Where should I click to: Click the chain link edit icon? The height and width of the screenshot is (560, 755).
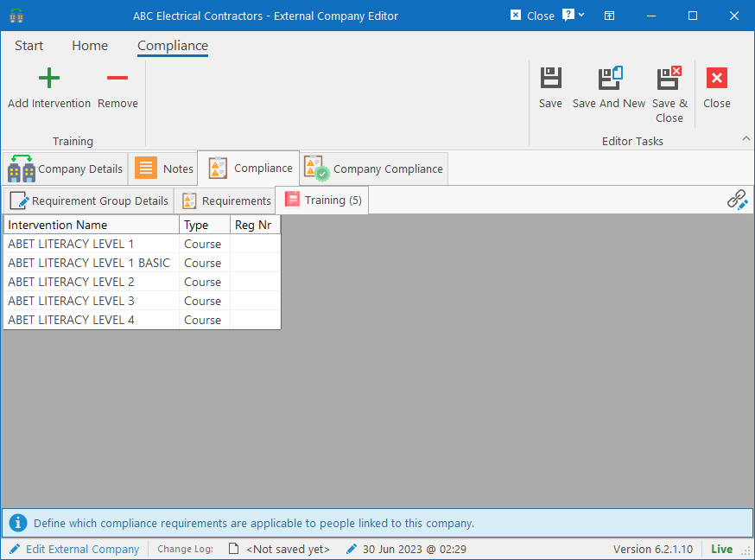pyautogui.click(x=737, y=200)
